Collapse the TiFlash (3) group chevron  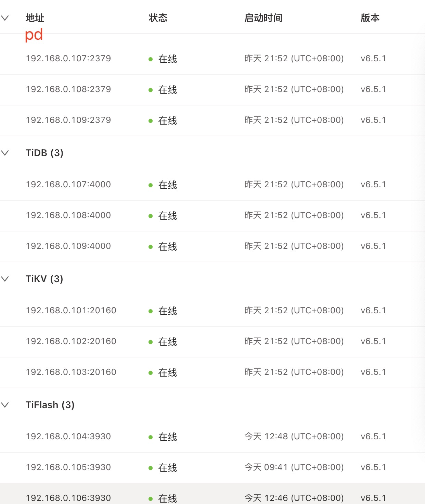tap(5, 405)
